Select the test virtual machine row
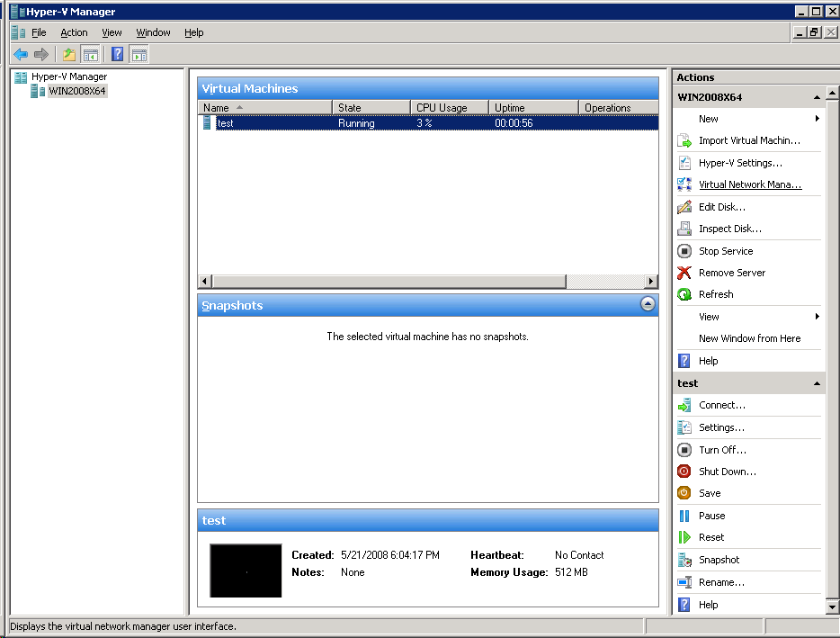 (427, 123)
